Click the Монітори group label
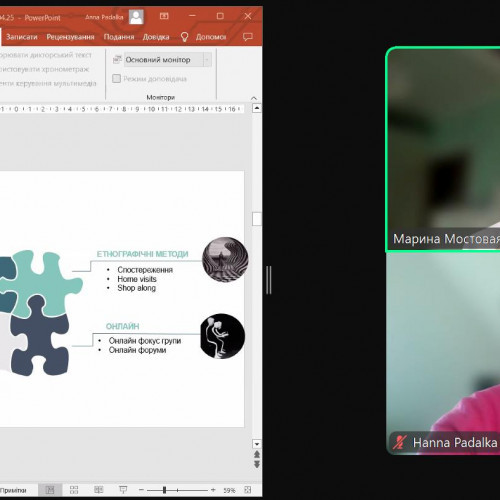This screenshot has width=500, height=500. pyautogui.click(x=161, y=97)
